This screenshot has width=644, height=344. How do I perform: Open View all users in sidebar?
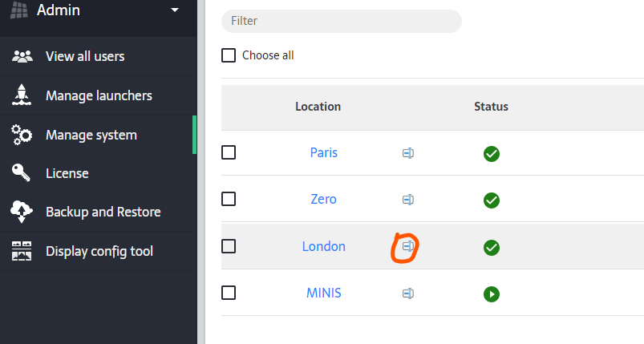point(85,56)
